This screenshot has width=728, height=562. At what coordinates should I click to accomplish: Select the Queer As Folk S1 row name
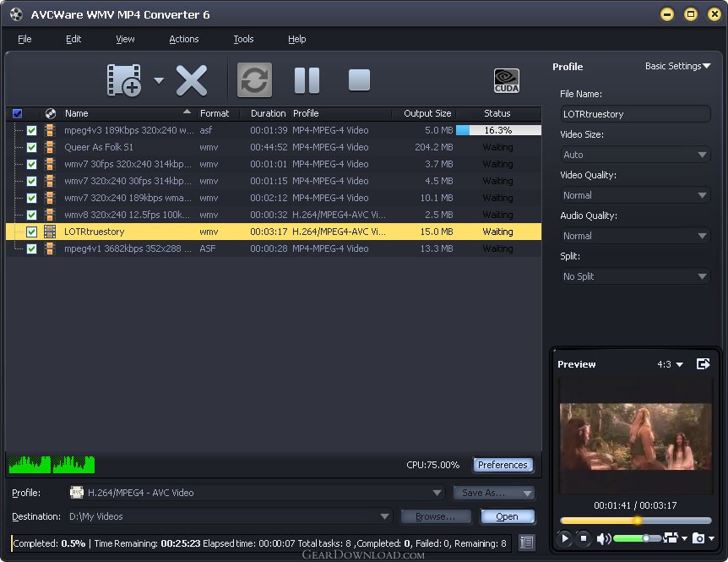click(x=99, y=147)
